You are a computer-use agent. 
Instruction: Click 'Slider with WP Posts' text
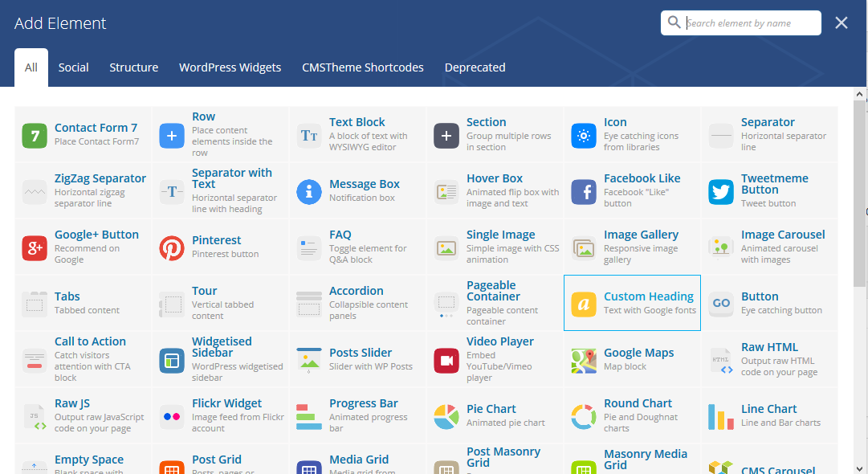[x=371, y=366]
